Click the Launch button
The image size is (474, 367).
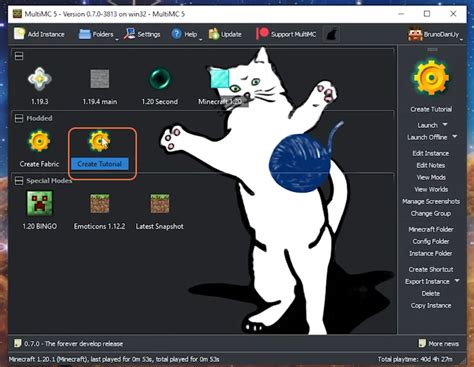coord(427,125)
